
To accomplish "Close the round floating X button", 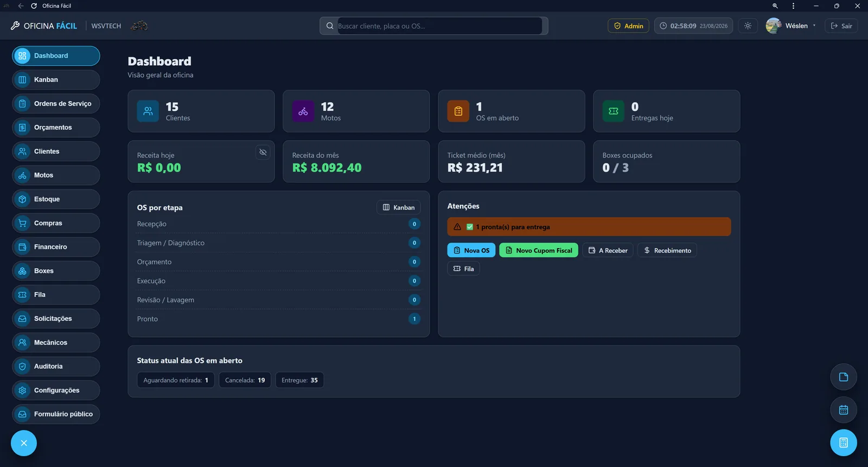I will click(24, 443).
